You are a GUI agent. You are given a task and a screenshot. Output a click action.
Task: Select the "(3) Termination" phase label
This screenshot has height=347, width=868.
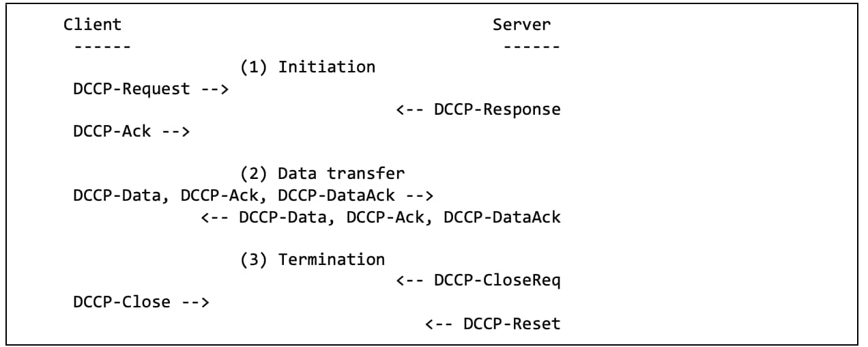tap(312, 260)
